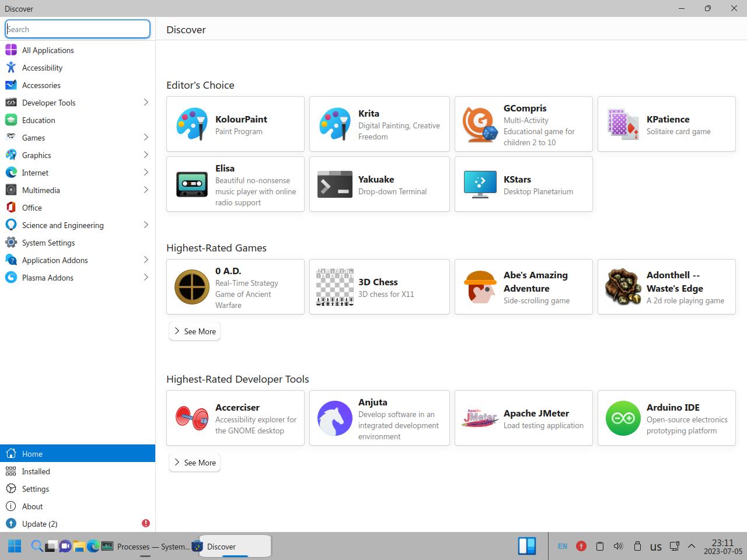747x560 pixels.
Task: Expand the Multimedia category chevron
Action: pos(146,190)
